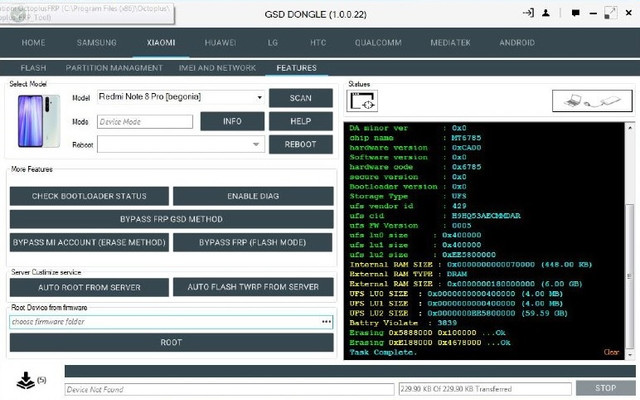Switch to the MEDIATEK tab

click(450, 42)
